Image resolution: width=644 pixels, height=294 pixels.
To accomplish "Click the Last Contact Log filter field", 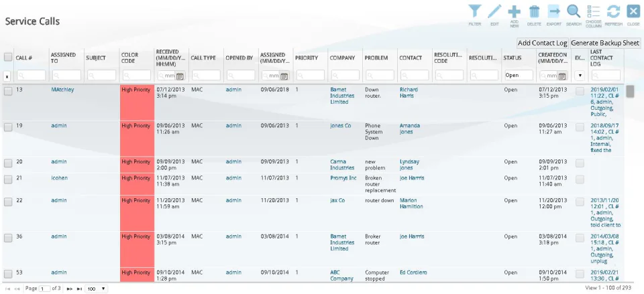I will point(606,76).
